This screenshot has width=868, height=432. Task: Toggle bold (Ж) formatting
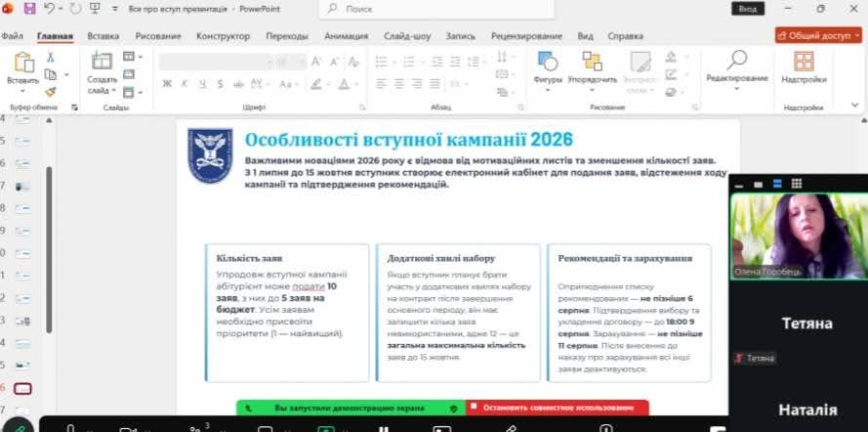click(167, 83)
